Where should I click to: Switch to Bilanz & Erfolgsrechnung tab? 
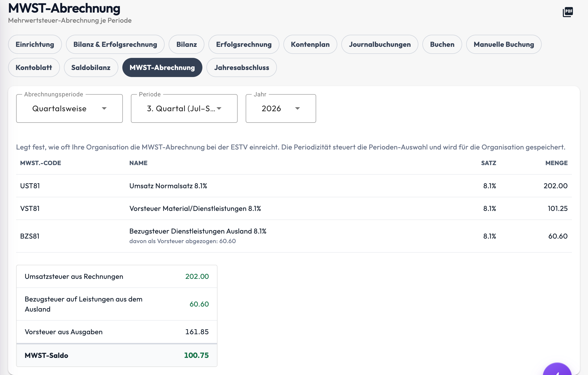pos(115,44)
